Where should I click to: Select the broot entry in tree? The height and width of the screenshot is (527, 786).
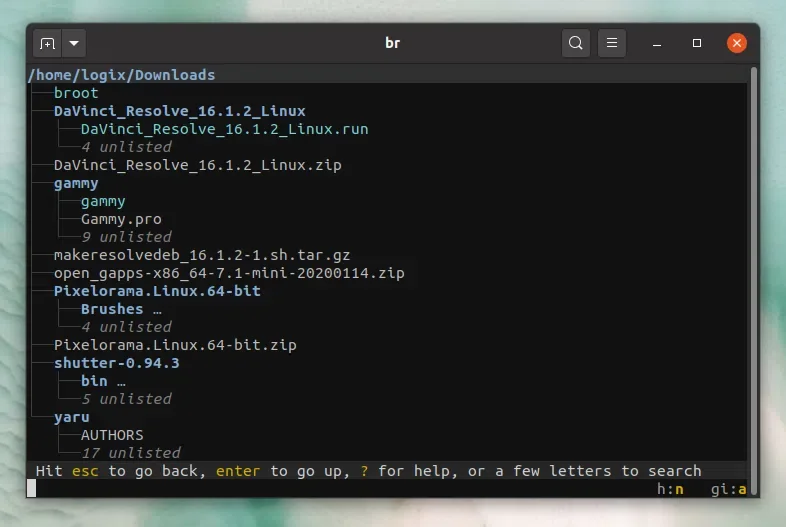(76, 93)
